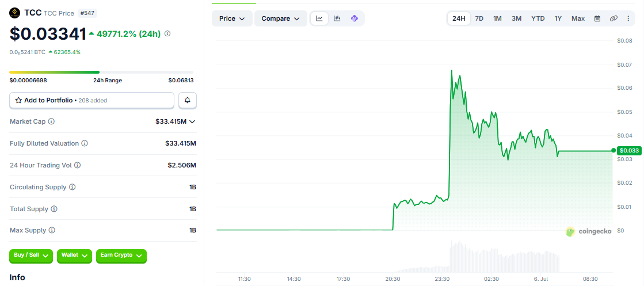Click the 24h Range progress bar
Image resolution: width=644 pixels, height=286 pixels.
(x=101, y=73)
